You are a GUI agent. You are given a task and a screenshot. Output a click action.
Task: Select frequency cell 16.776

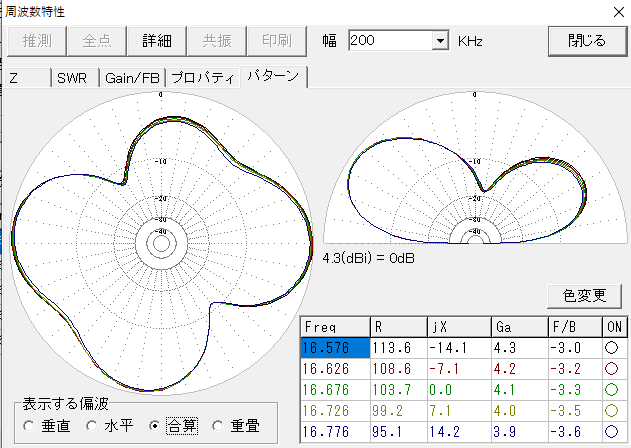[335, 431]
